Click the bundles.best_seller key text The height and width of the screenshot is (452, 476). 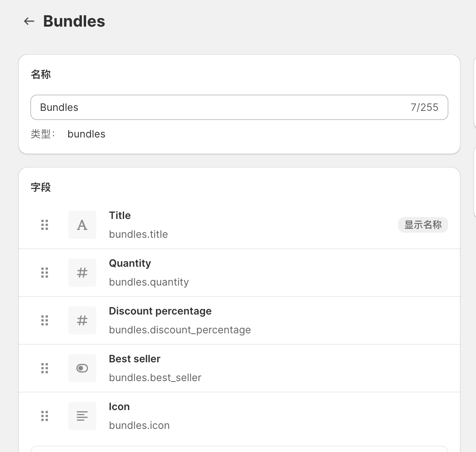155,378
